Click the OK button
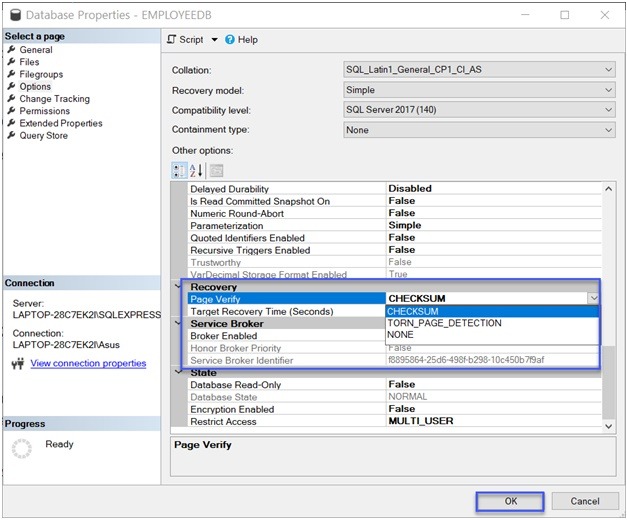The height and width of the screenshot is (520, 627). tap(510, 501)
